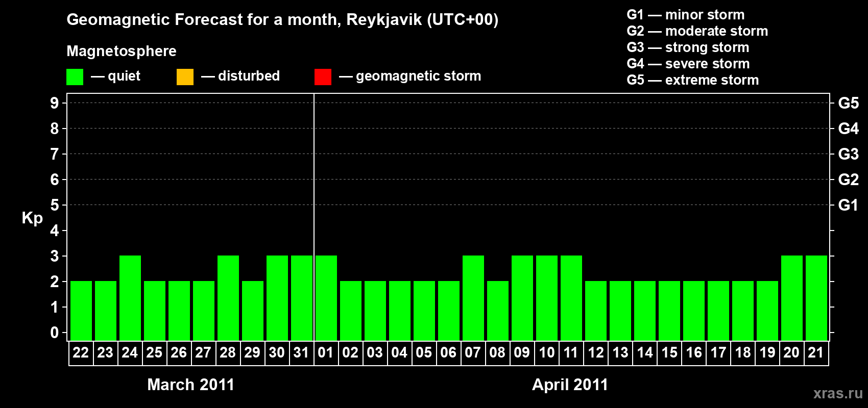Click the orange disturbed legend swatch
The image size is (868, 408).
pyautogui.click(x=185, y=77)
